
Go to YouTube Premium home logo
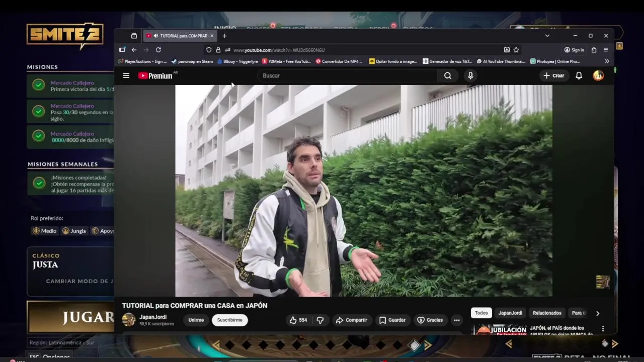[x=155, y=76]
